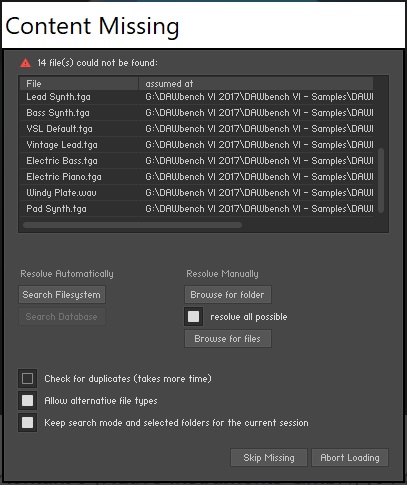Select VSL Default.tga in the list

[197, 129]
